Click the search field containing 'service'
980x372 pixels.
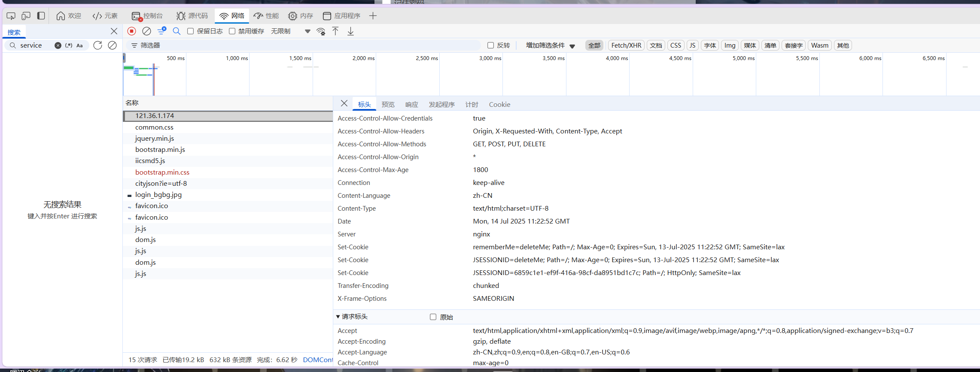pyautogui.click(x=35, y=45)
